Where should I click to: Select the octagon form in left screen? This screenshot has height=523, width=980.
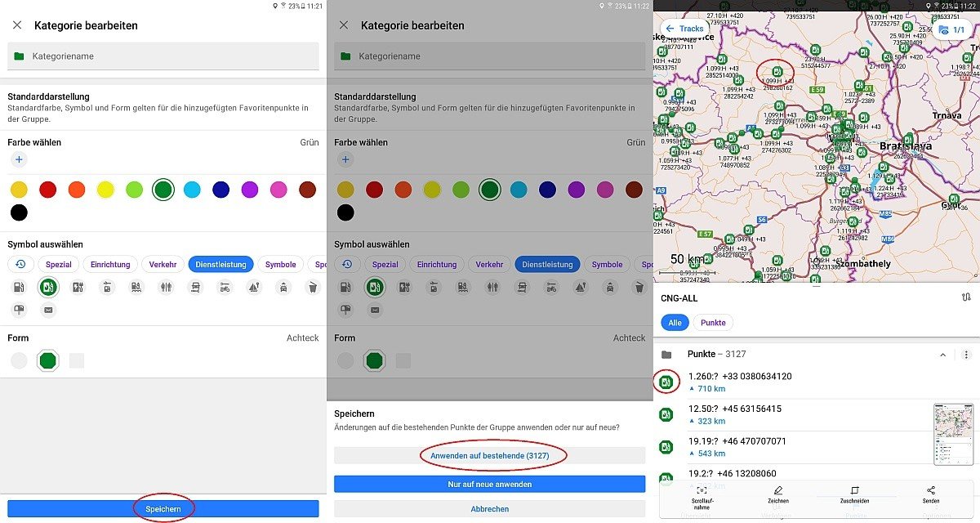(x=48, y=360)
